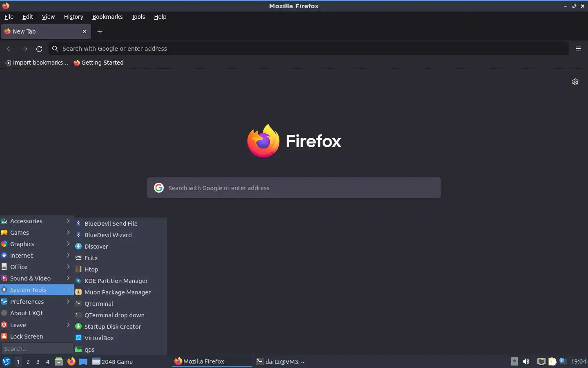
Task: Expand the Sound & Video submenu arrow
Action: coord(68,278)
